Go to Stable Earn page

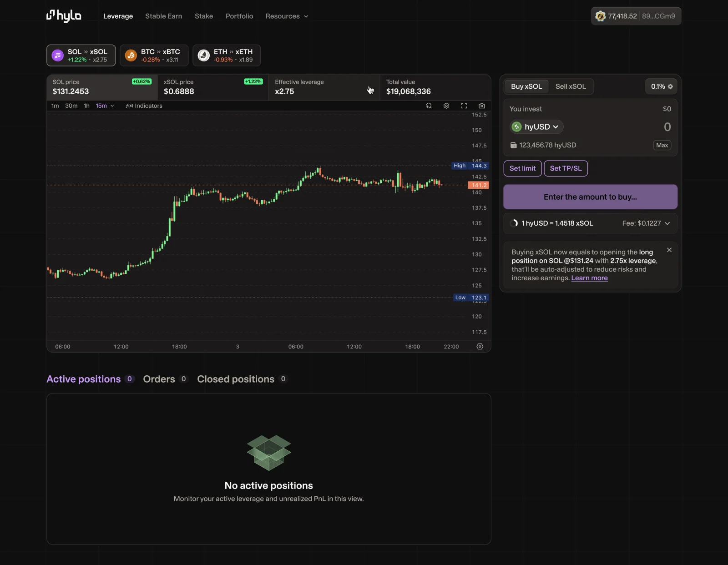point(163,16)
